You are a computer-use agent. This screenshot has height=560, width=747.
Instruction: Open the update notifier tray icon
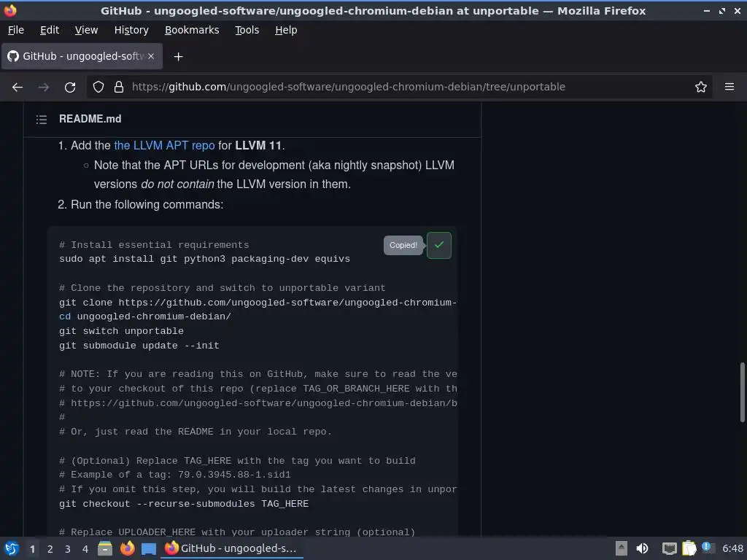coord(708,548)
